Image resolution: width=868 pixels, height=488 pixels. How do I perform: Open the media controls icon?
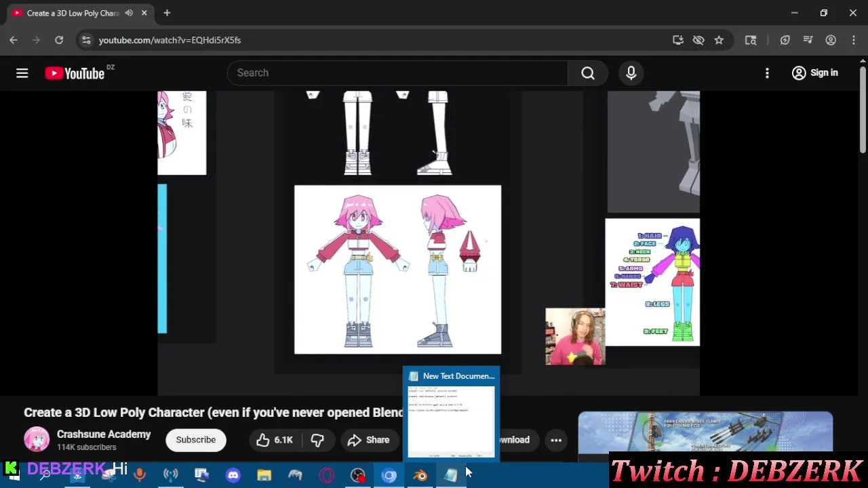click(808, 40)
